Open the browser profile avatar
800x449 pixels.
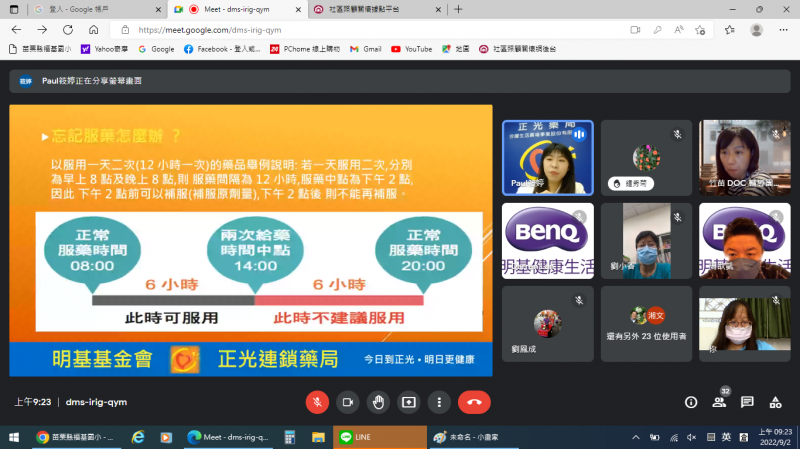pos(756,30)
